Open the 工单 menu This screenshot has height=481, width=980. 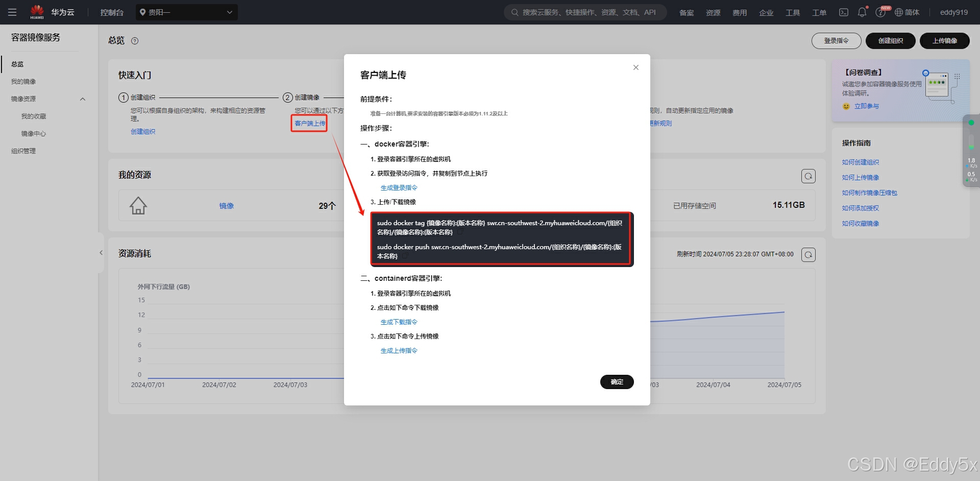pos(819,13)
